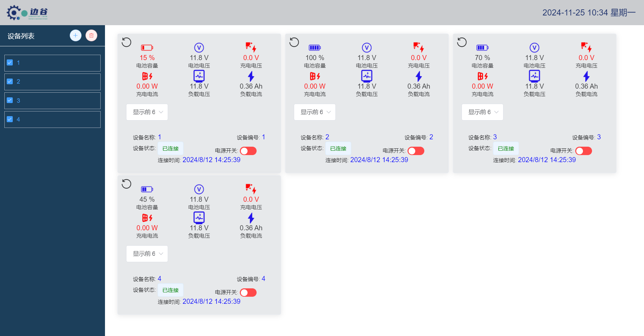Click the battery icon showing 70 %
The height and width of the screenshot is (336, 644).
[482, 48]
